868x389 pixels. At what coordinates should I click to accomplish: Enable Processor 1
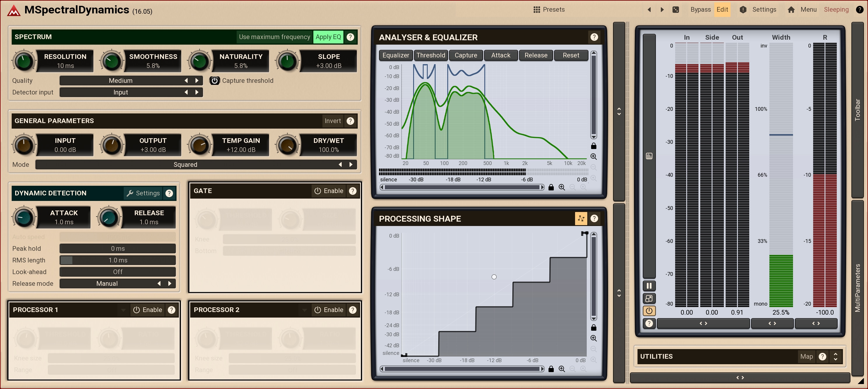coord(148,310)
